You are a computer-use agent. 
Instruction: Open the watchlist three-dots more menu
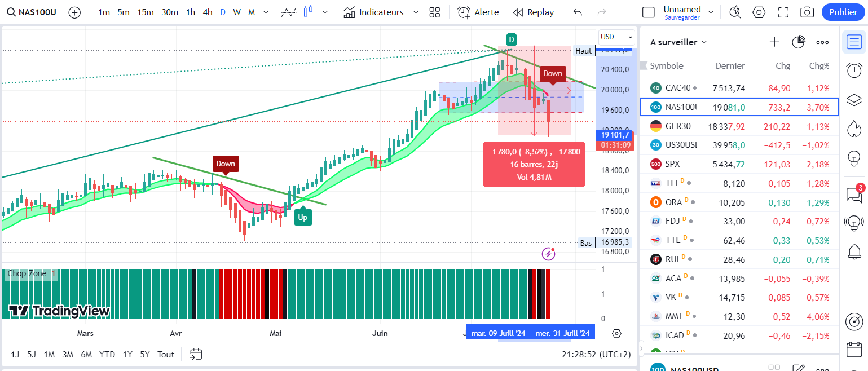pyautogui.click(x=822, y=42)
